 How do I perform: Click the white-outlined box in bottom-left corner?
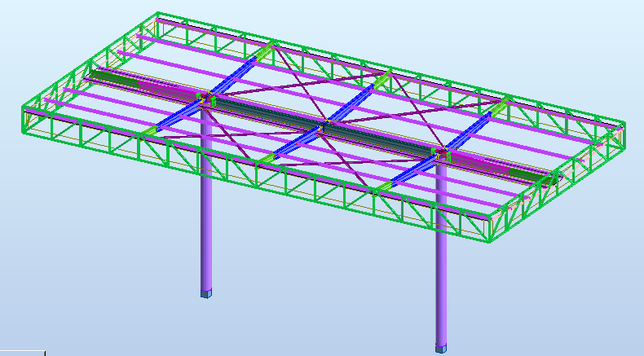[x=22, y=353]
